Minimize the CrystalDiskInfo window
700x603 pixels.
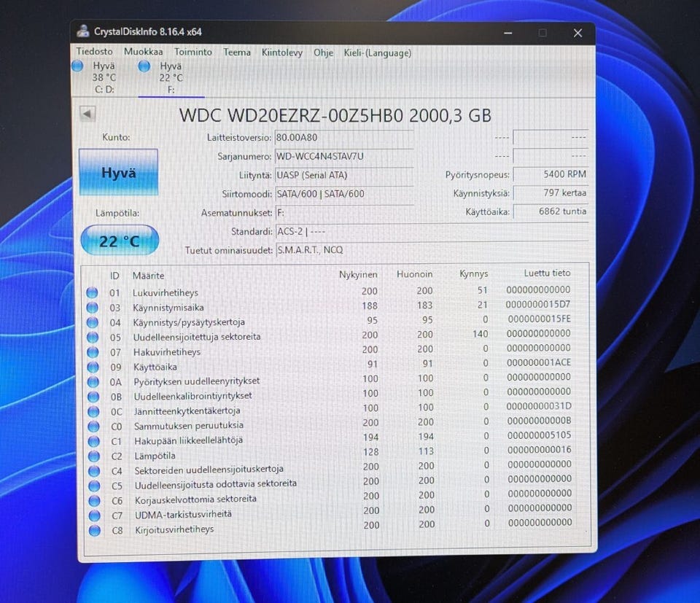(508, 33)
